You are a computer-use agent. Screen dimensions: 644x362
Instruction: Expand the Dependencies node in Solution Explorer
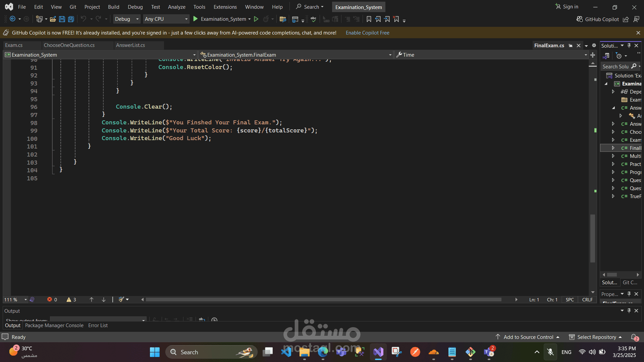click(613, 92)
